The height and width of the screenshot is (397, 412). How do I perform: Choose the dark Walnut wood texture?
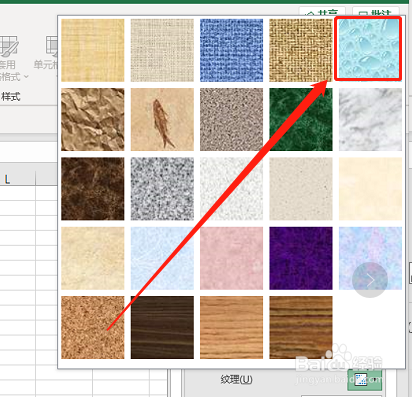162,328
